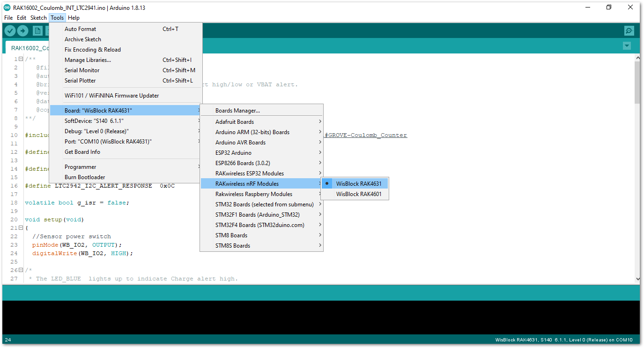Screen dimensions: 644x348
Task: Click the Verify checkmark toolbar icon
Action: pos(10,31)
